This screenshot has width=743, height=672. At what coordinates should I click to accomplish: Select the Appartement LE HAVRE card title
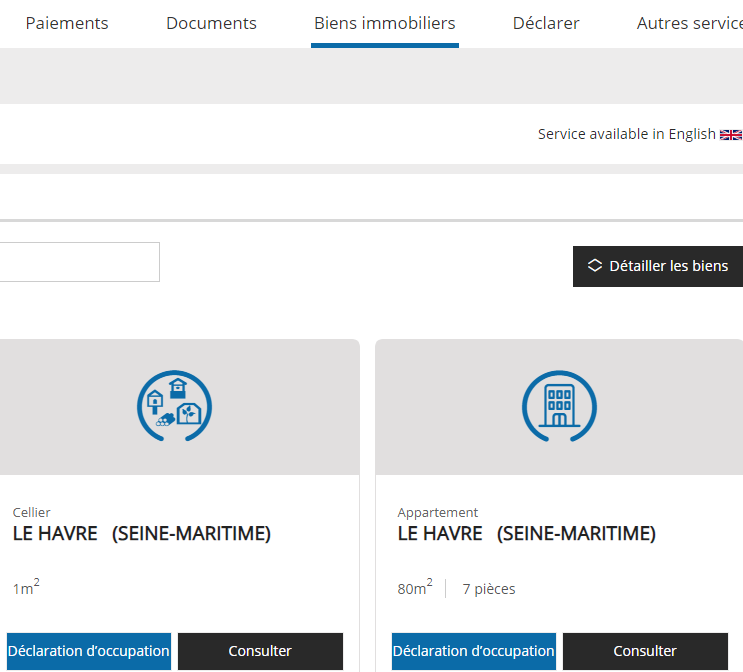pos(526,534)
